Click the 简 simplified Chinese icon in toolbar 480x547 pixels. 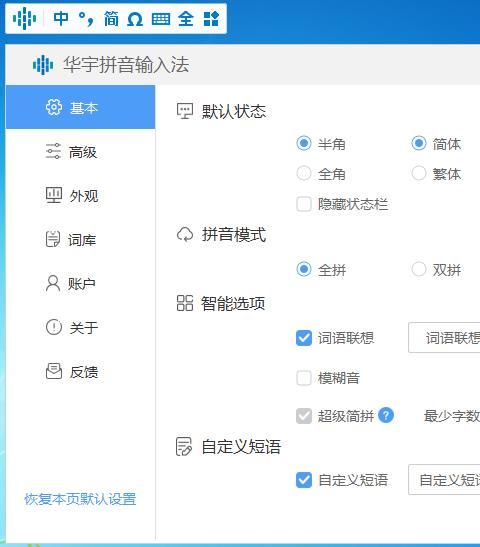coord(111,18)
